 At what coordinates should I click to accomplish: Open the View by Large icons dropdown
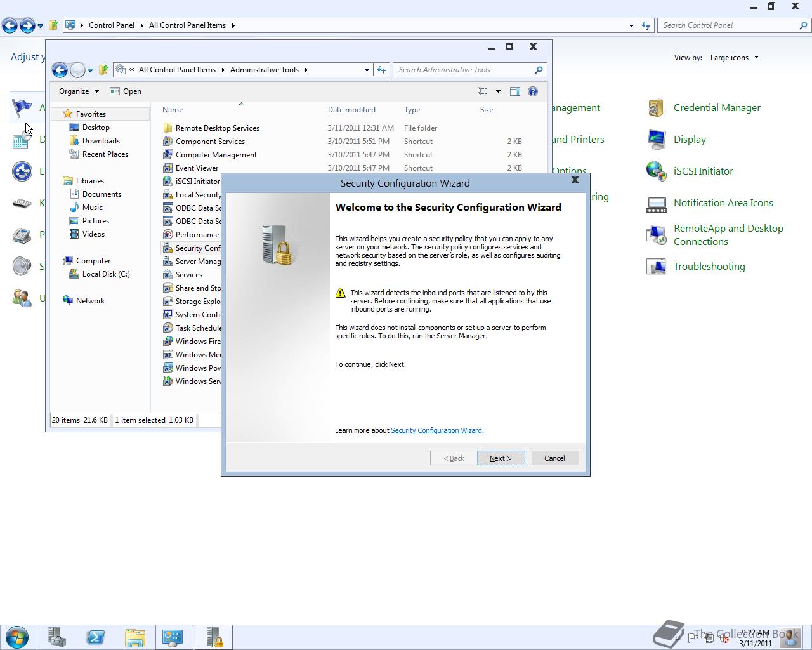click(734, 58)
